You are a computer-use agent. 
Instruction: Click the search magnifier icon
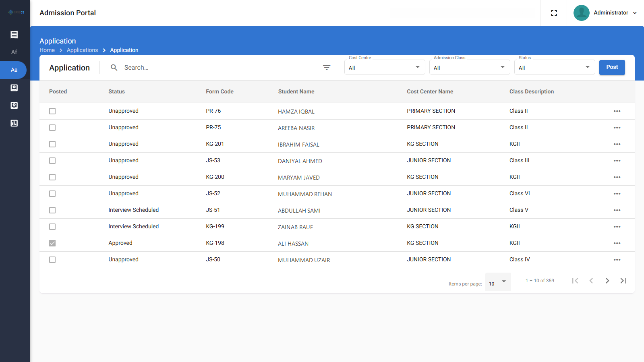click(114, 68)
